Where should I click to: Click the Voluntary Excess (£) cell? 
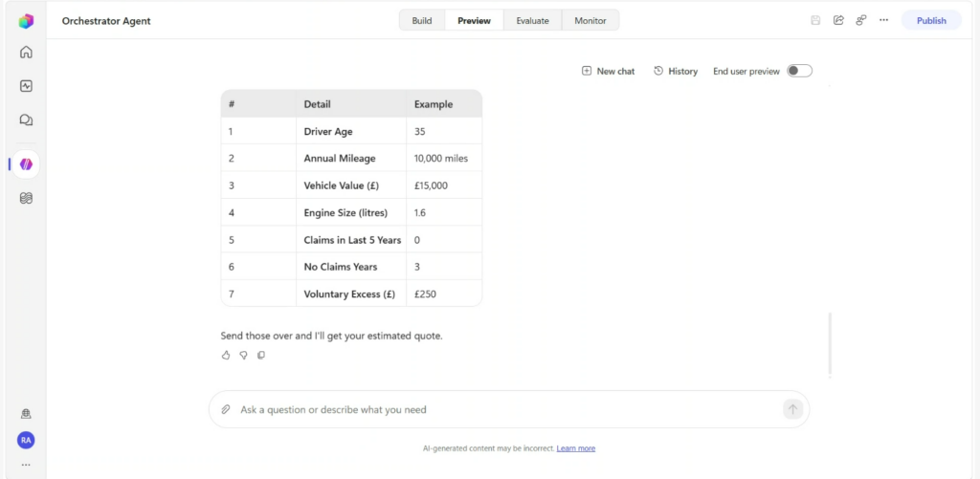351,294
